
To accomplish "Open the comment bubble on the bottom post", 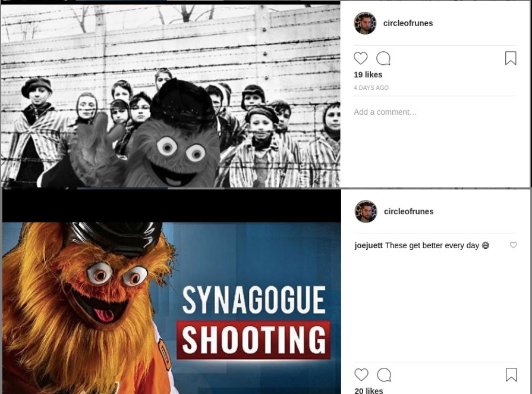I will point(384,374).
